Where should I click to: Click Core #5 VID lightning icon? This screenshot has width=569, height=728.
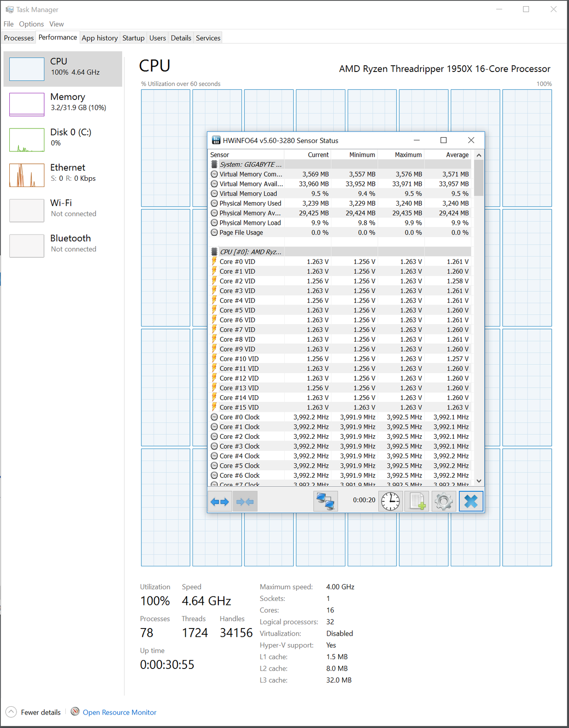pos(214,310)
